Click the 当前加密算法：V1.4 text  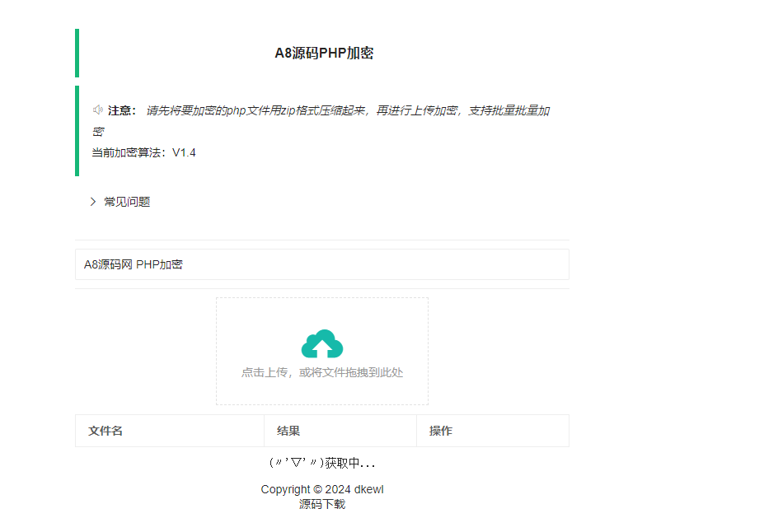coord(143,153)
